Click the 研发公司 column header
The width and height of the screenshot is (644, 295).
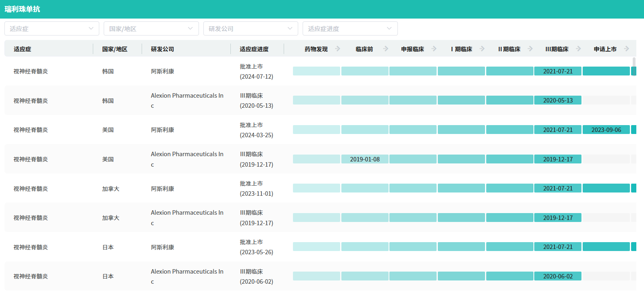[163, 49]
